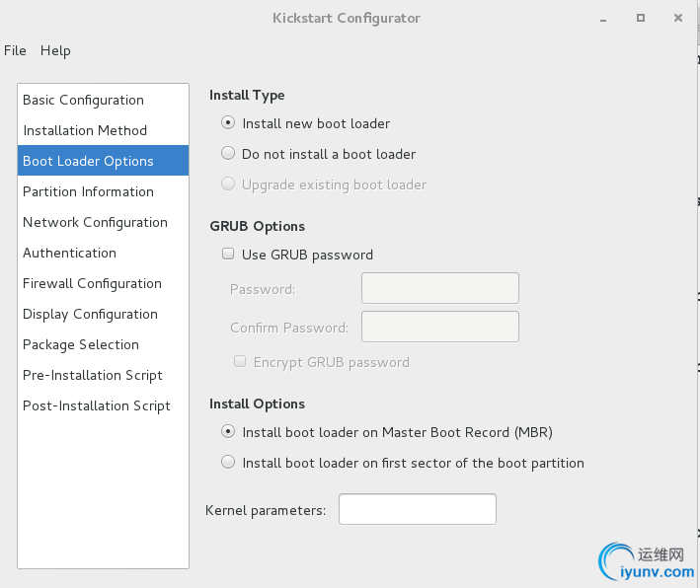
Task: Show Display Configuration settings
Action: pos(90,314)
